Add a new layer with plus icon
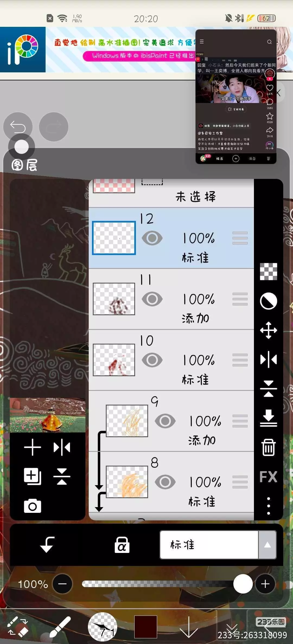 click(33, 447)
